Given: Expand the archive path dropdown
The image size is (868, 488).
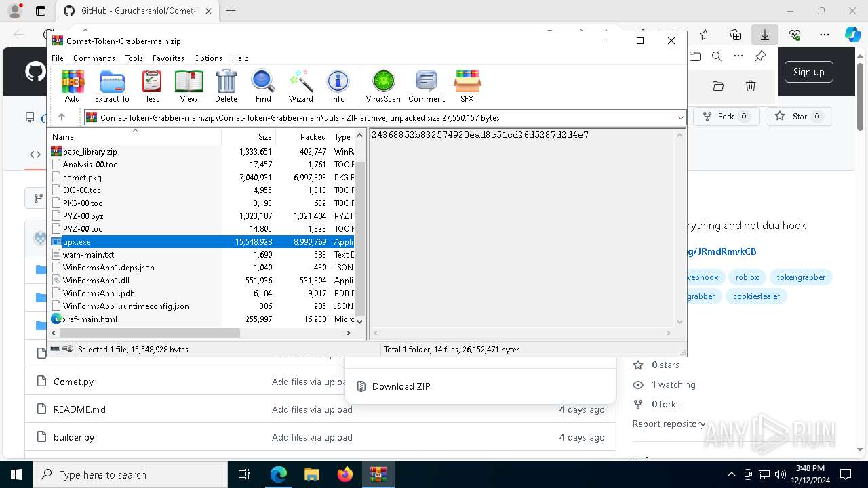Looking at the screenshot, I should pyautogui.click(x=680, y=118).
